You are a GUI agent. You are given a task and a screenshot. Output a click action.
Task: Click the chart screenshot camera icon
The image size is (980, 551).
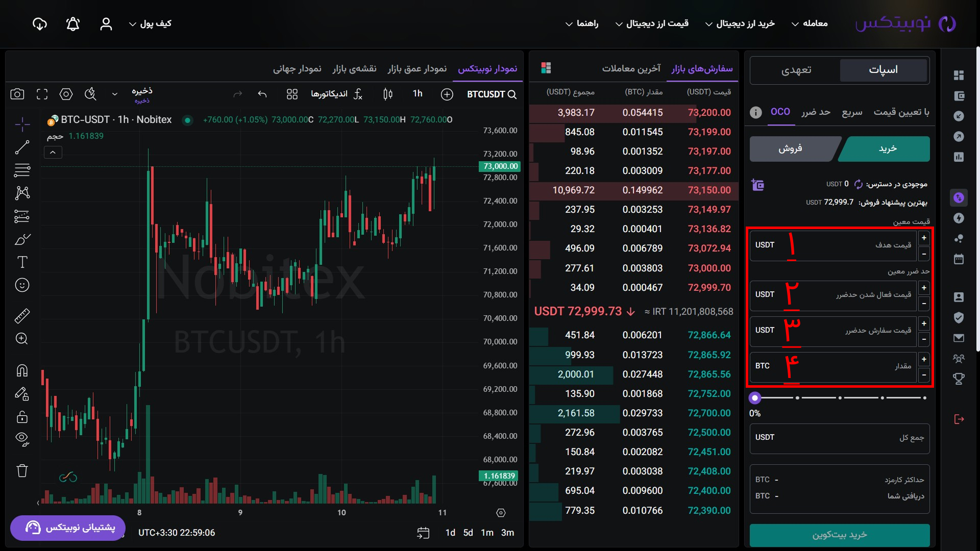coord(17,94)
